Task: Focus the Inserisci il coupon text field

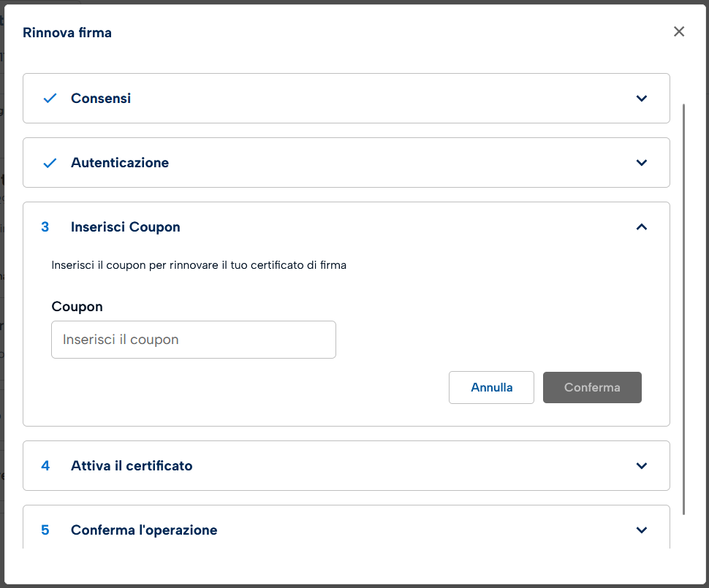Action: (x=194, y=340)
